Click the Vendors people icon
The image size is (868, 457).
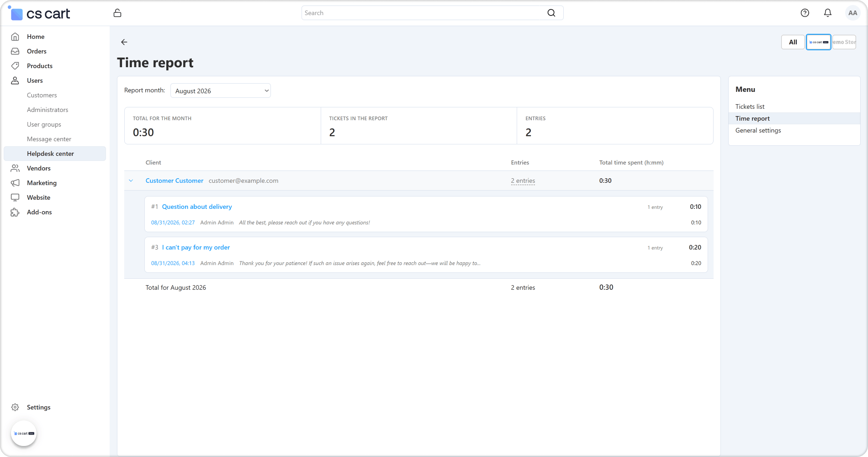pos(15,168)
